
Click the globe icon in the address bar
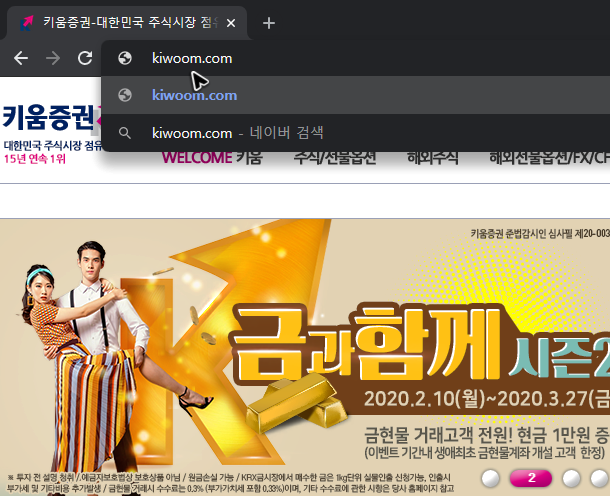point(125,58)
